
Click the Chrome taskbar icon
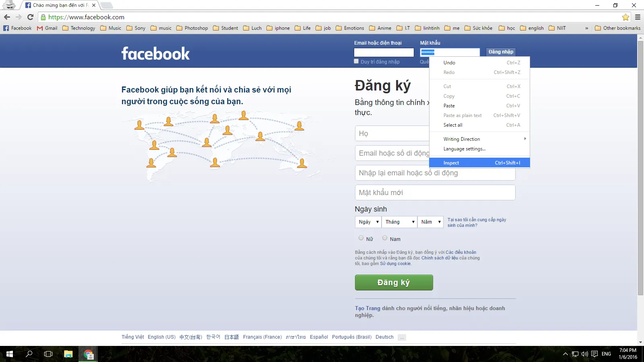[x=88, y=354]
